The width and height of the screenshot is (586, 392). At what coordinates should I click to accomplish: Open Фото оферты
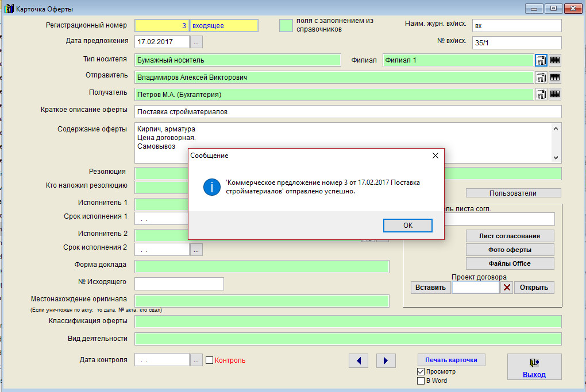[x=510, y=250]
